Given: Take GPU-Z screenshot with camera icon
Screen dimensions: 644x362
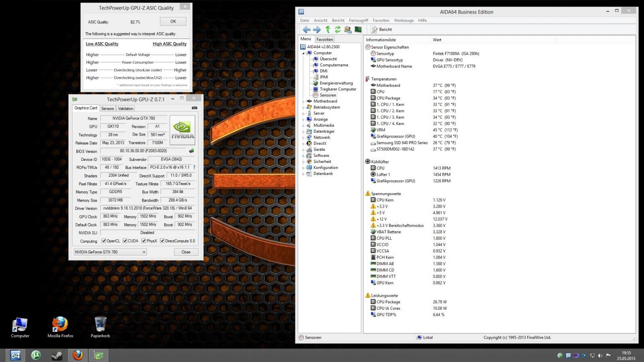Looking at the screenshot, I should coord(194,108).
